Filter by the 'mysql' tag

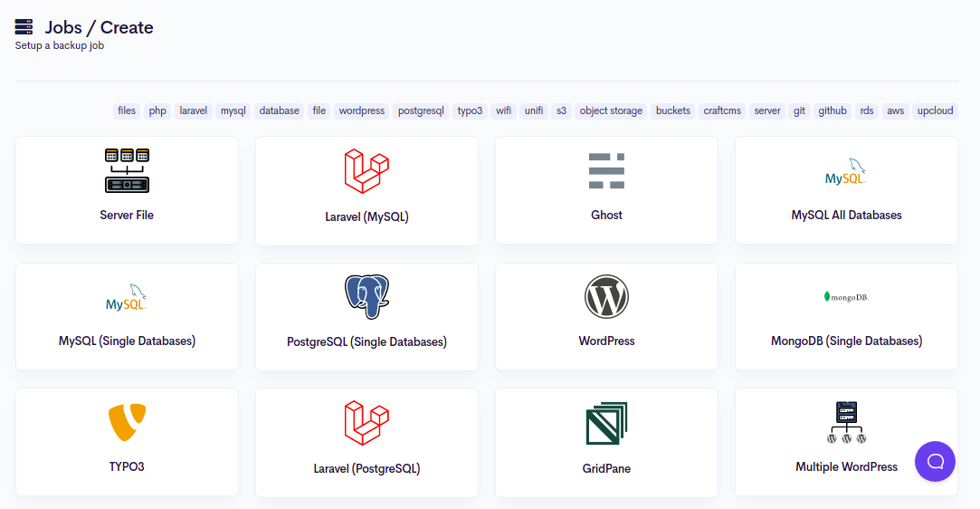coord(233,110)
